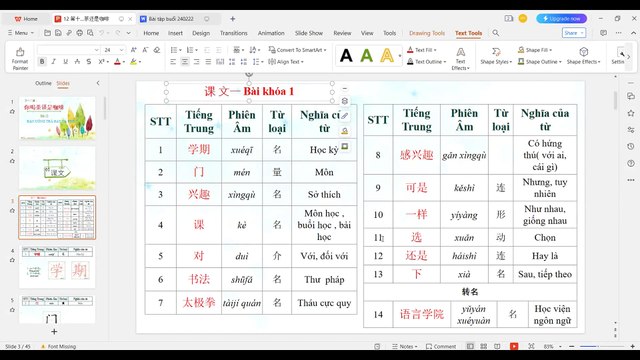Viewport: 640px width, 360px height.
Task: Switch to Drawing Tools tab
Action: tap(427, 33)
